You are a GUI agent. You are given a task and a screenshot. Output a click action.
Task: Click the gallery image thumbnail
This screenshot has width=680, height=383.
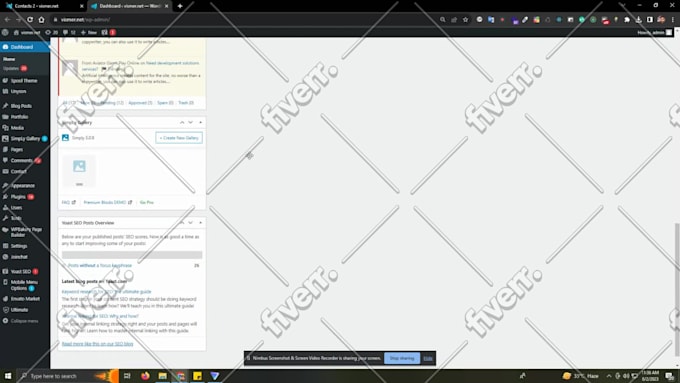click(x=79, y=170)
